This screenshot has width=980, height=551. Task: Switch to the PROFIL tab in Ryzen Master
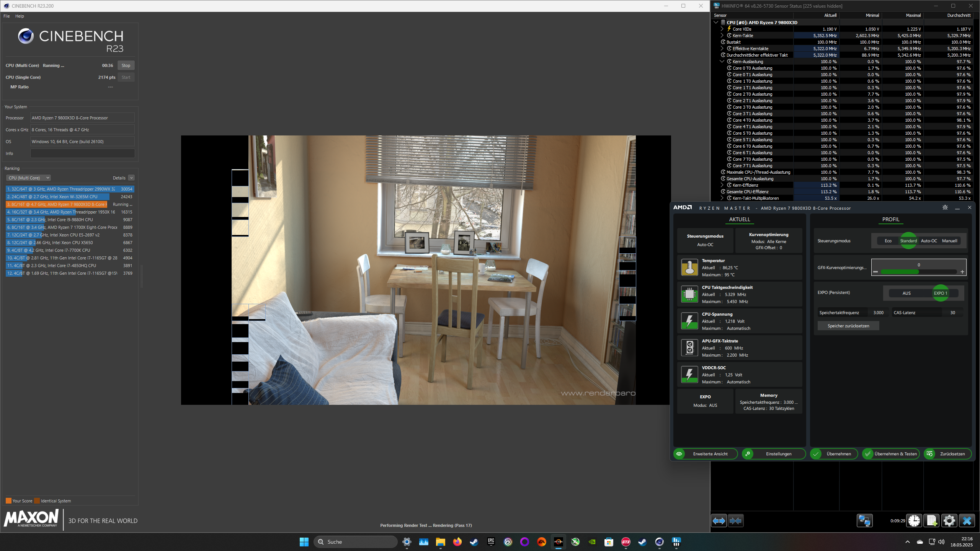[x=891, y=219]
